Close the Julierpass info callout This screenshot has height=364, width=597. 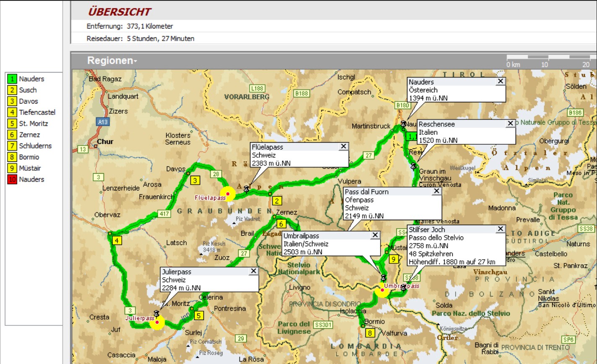pyautogui.click(x=253, y=271)
